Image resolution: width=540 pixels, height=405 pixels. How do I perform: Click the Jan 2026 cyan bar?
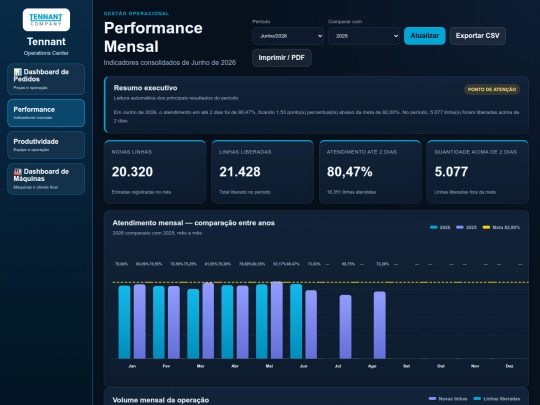click(124, 322)
